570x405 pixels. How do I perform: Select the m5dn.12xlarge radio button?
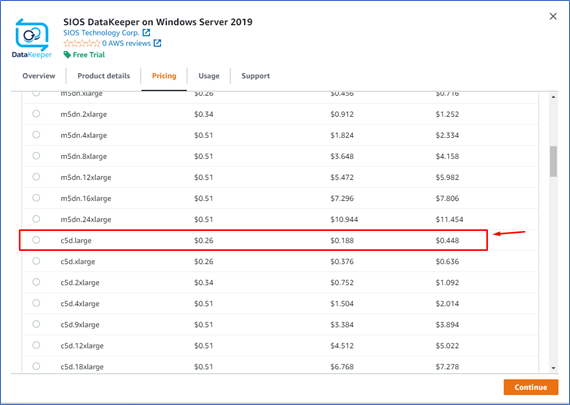point(36,177)
